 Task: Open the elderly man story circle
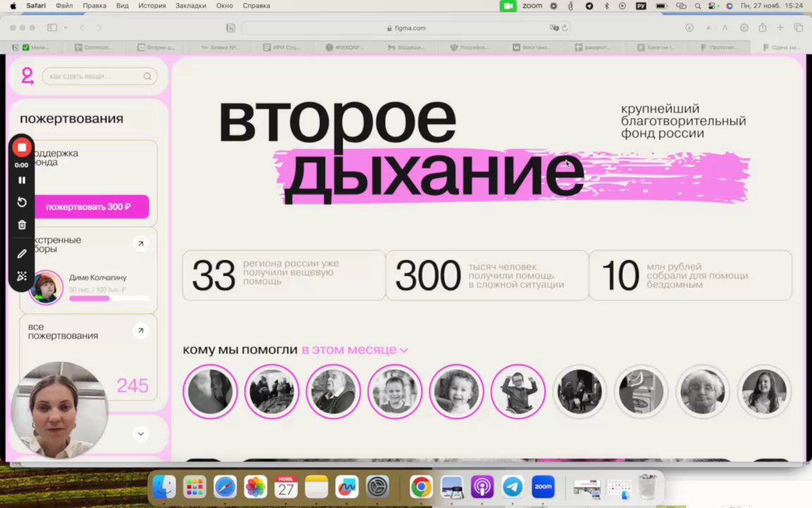click(x=333, y=392)
